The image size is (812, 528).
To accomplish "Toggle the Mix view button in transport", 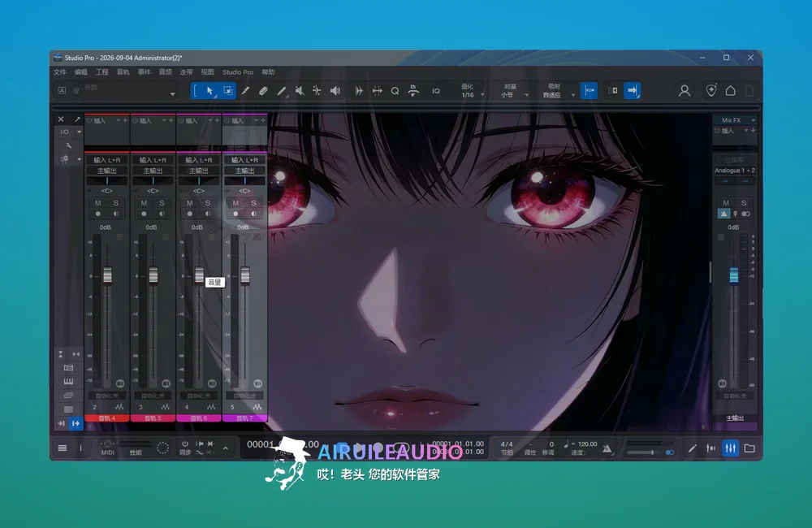I will 730,448.
